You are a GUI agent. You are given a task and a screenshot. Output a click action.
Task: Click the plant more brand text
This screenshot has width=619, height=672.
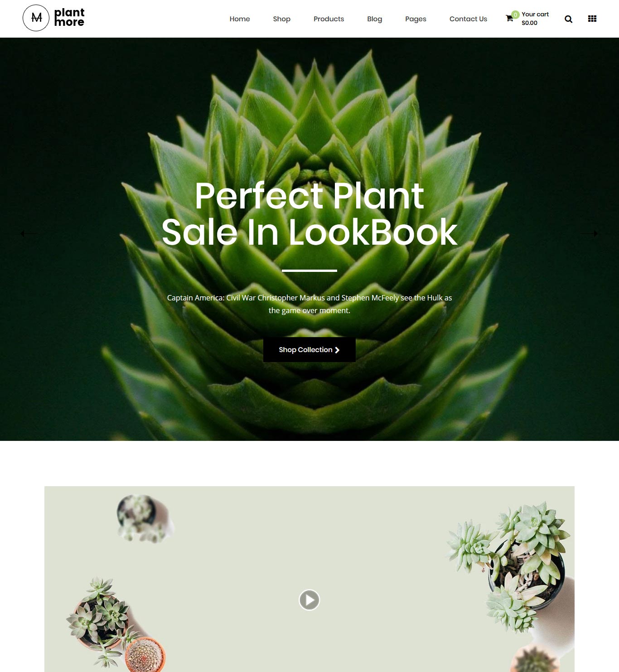(x=69, y=17)
